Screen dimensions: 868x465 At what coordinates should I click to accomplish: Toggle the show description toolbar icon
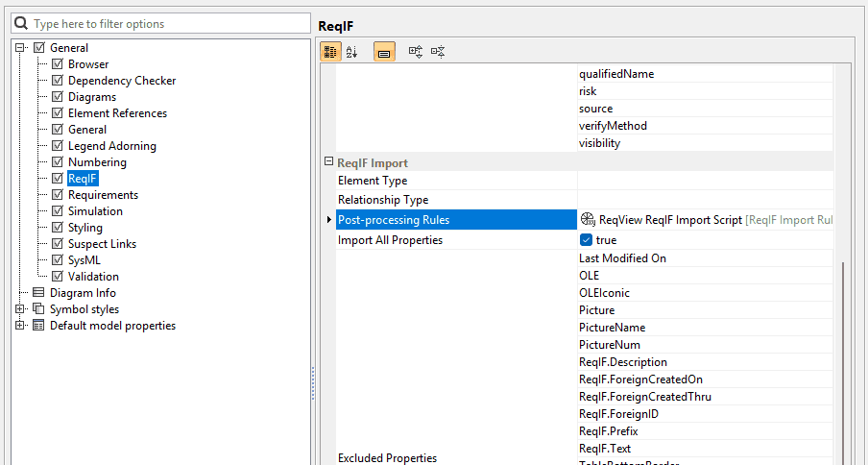[x=384, y=52]
